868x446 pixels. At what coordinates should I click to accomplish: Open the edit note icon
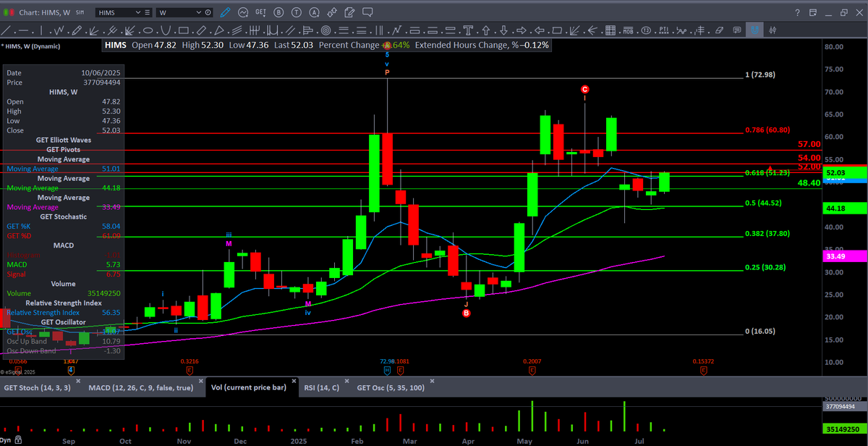click(x=349, y=12)
